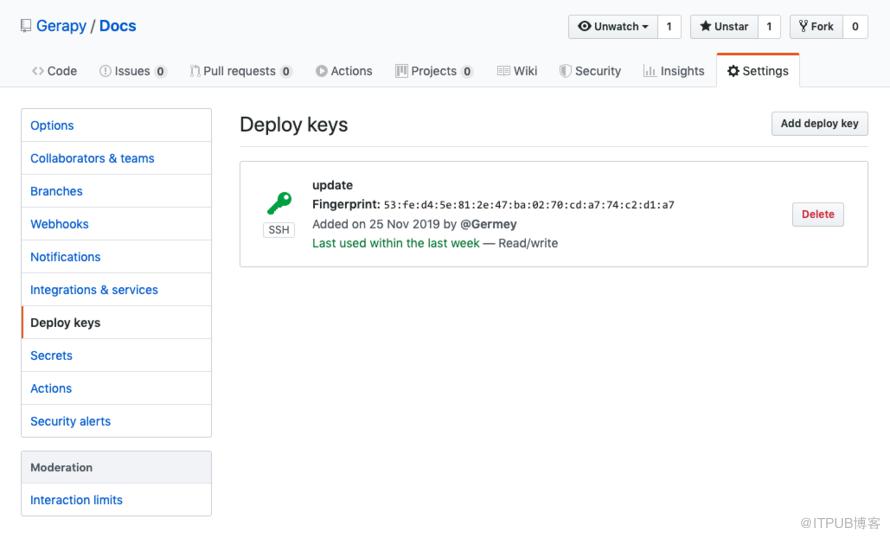
Task: Open Security alerts settings
Action: point(116,421)
